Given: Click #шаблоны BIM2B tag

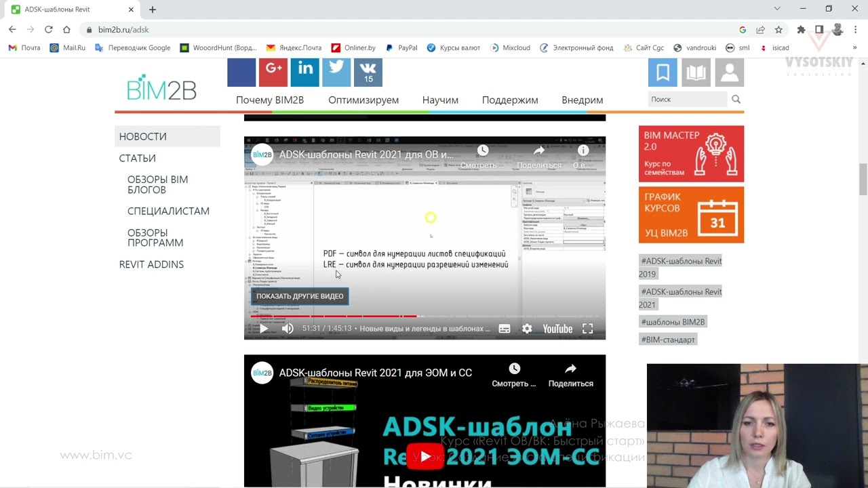Looking at the screenshot, I should 673,322.
